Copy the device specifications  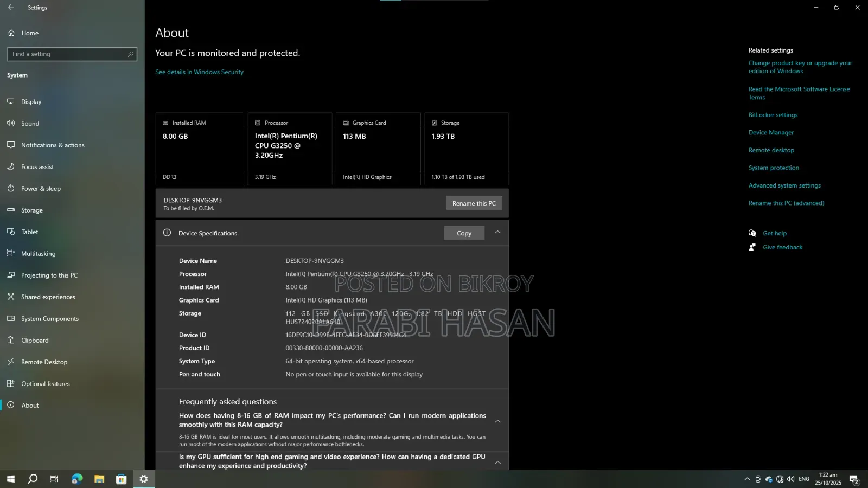[x=464, y=233]
